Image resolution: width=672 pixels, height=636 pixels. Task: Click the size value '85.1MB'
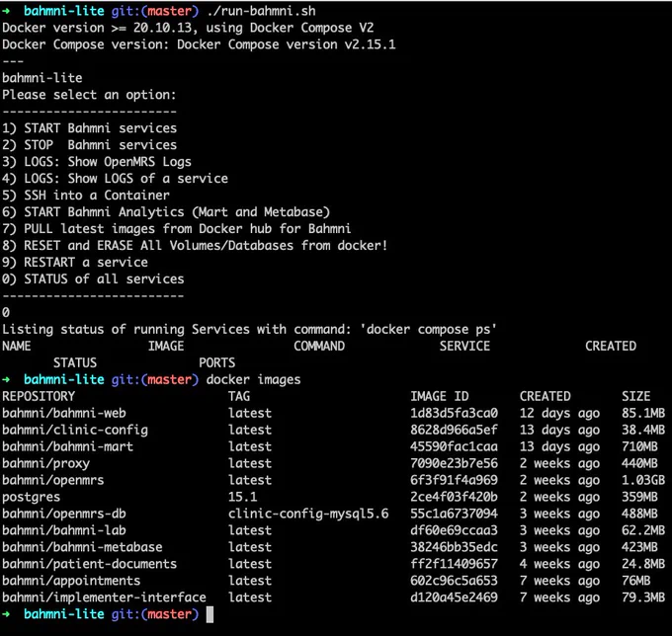tap(643, 413)
